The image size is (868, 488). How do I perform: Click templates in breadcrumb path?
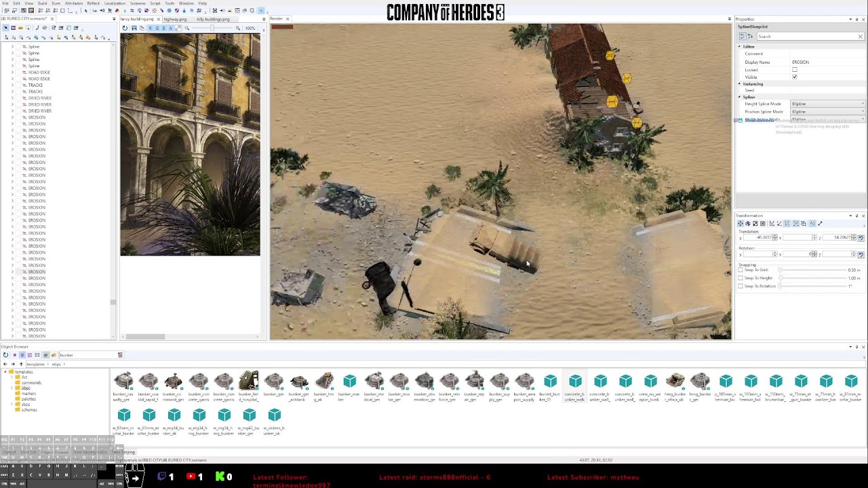click(x=35, y=365)
